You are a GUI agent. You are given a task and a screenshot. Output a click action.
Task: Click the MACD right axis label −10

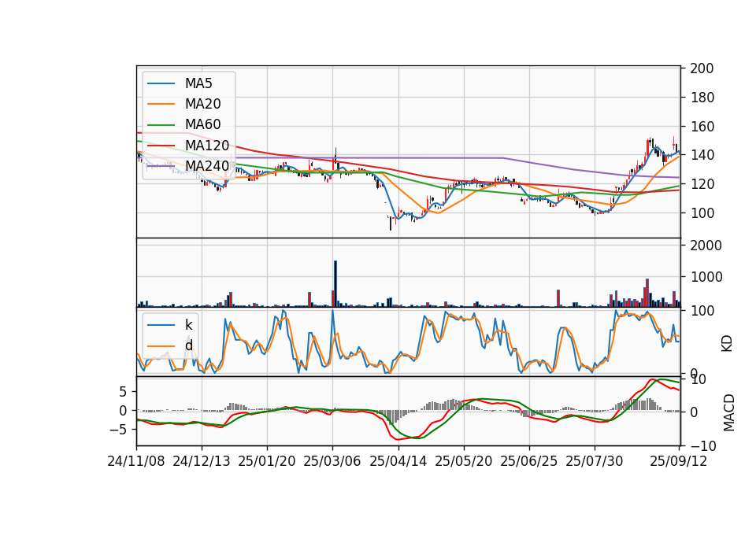click(x=703, y=446)
